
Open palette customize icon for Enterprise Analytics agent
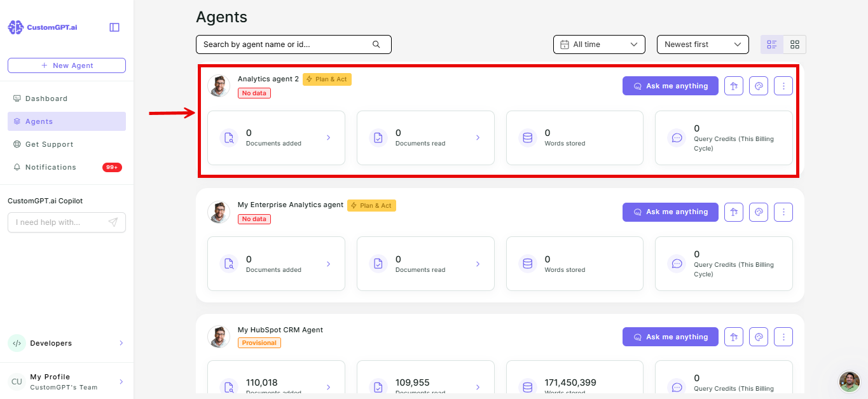pos(759,212)
